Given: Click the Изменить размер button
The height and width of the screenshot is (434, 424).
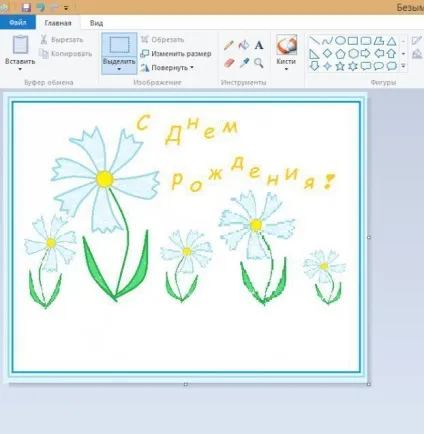Looking at the screenshot, I should pos(176,54).
